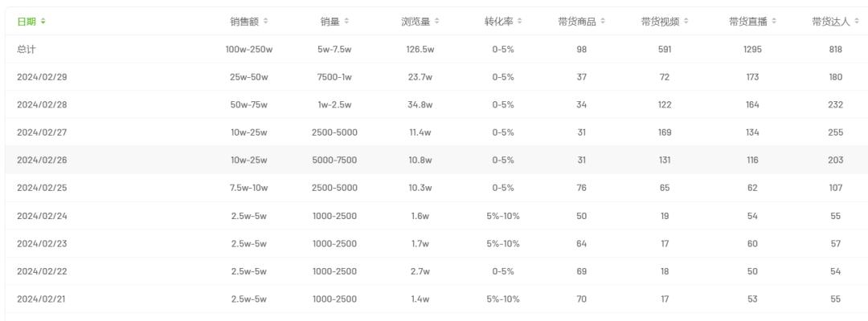The width and height of the screenshot is (868, 321).
Task: Click 255 带货达人 value on 02/27
Action: click(836, 132)
